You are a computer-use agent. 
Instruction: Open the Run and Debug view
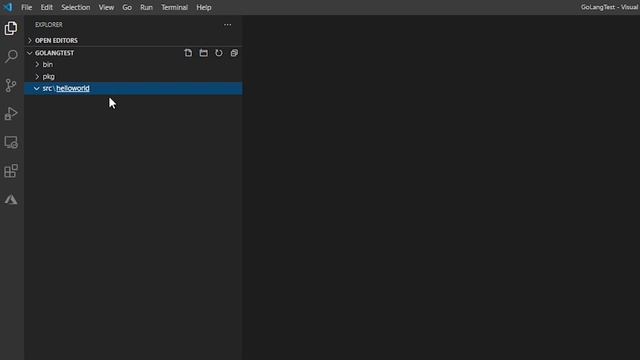11,113
